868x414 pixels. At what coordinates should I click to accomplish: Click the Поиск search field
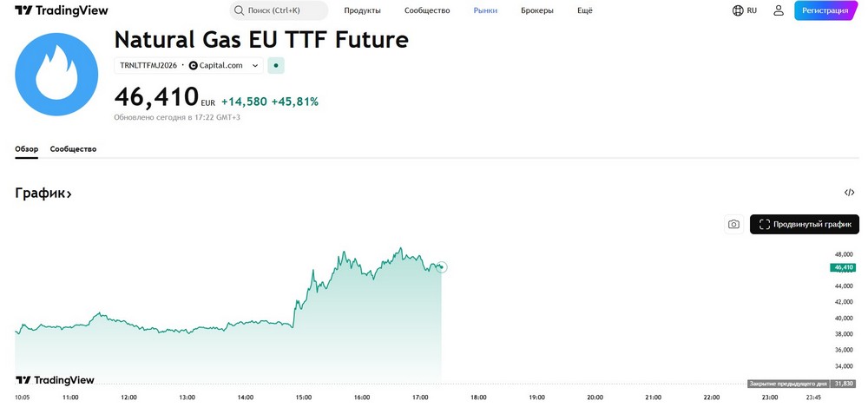(279, 10)
